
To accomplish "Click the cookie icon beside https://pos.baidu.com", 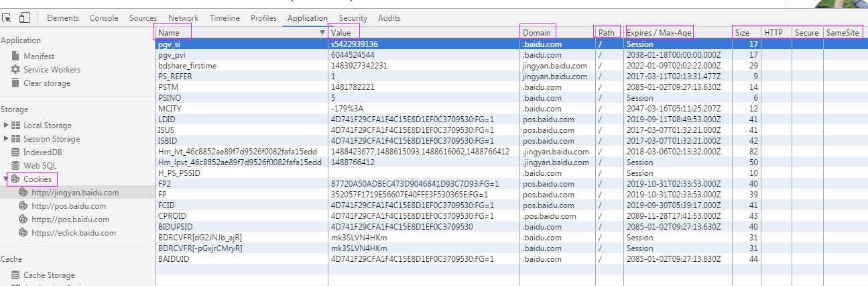I will coord(23,220).
